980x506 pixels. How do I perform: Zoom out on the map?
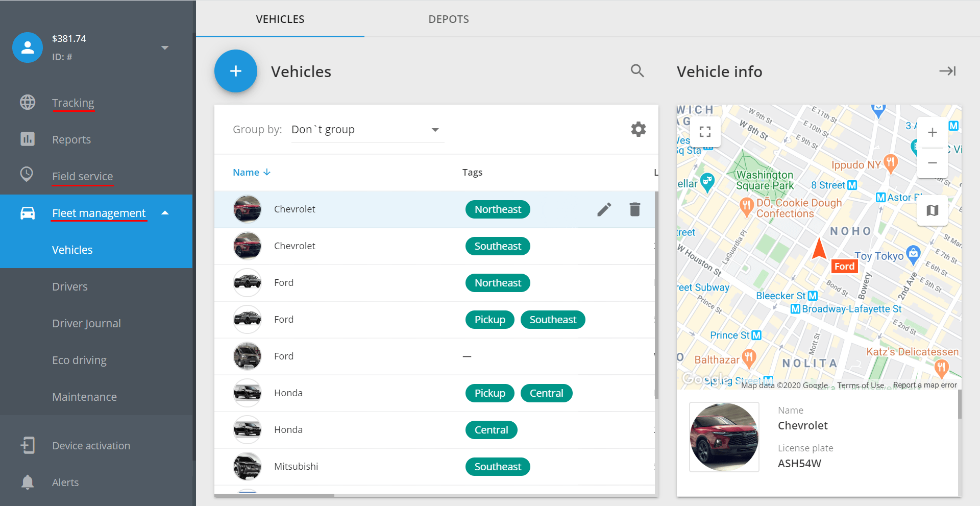click(933, 163)
